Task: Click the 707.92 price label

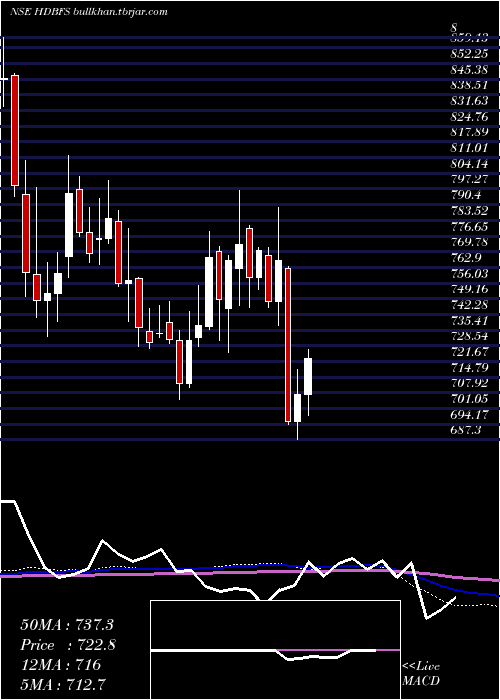Action: [x=469, y=383]
